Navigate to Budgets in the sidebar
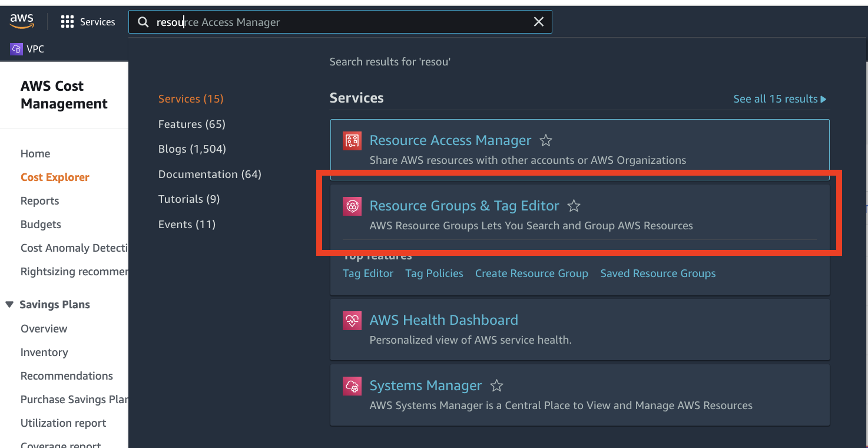868x448 pixels. pyautogui.click(x=41, y=224)
